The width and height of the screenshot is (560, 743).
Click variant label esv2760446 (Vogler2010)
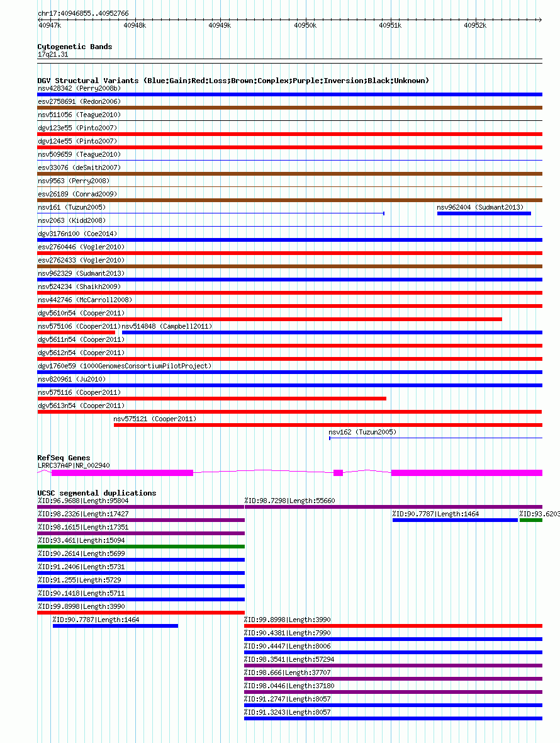pos(81,247)
